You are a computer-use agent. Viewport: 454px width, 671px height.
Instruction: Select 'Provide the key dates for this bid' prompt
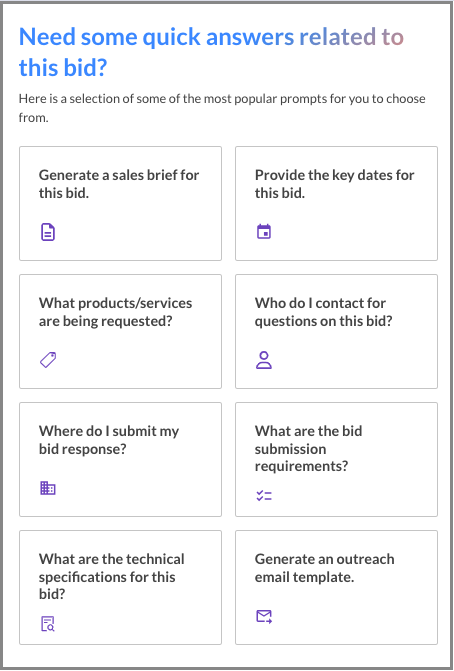336,203
